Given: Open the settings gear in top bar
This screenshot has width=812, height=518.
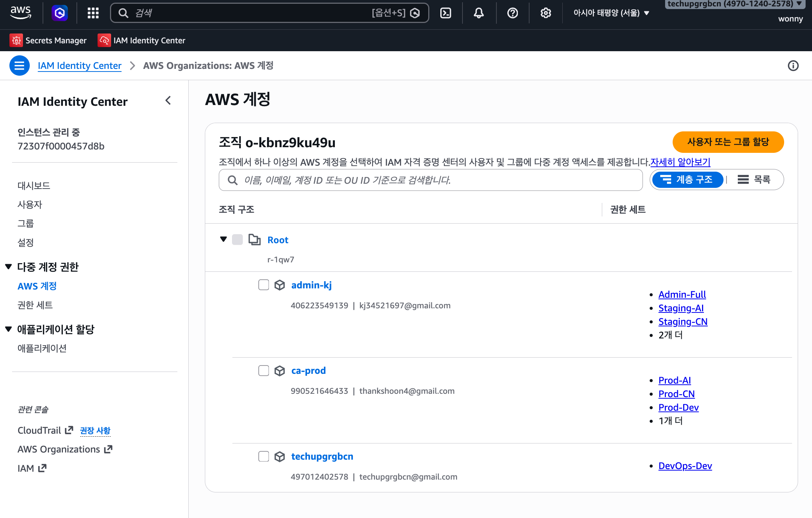Looking at the screenshot, I should tap(545, 13).
